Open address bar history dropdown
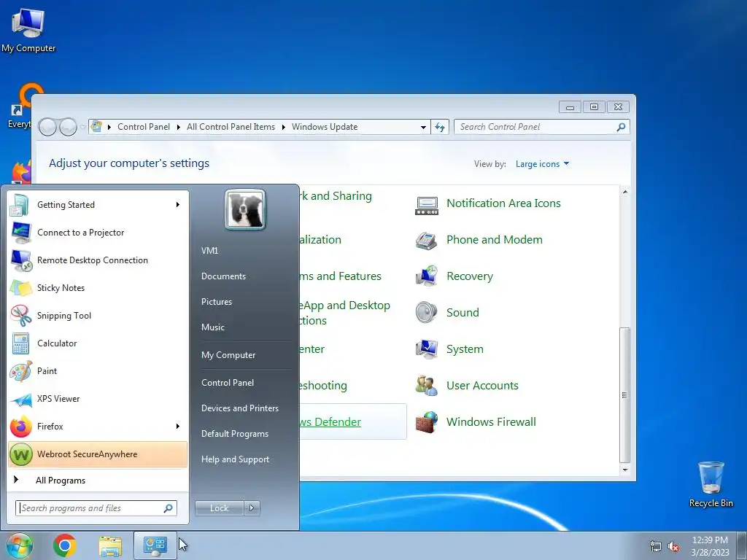This screenshot has height=560, width=747. (423, 127)
